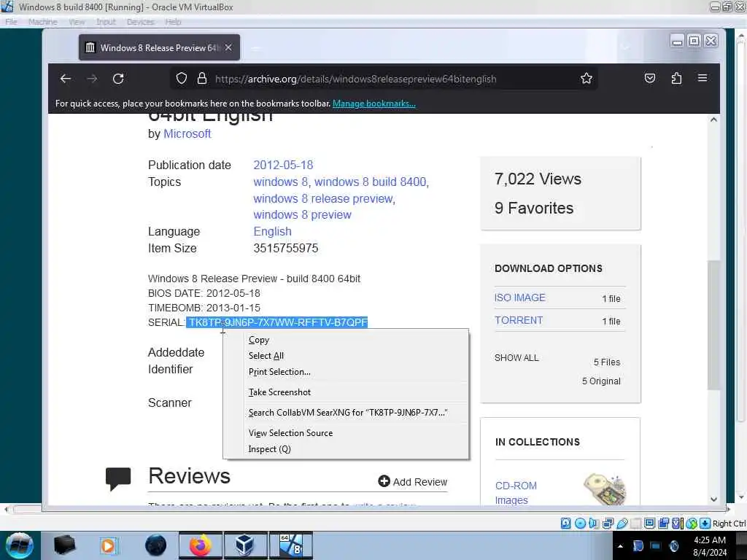Viewport: 747px width, 560px height.
Task: Click the taskbar clock showing 4:25 AM
Action: pyautogui.click(x=710, y=546)
